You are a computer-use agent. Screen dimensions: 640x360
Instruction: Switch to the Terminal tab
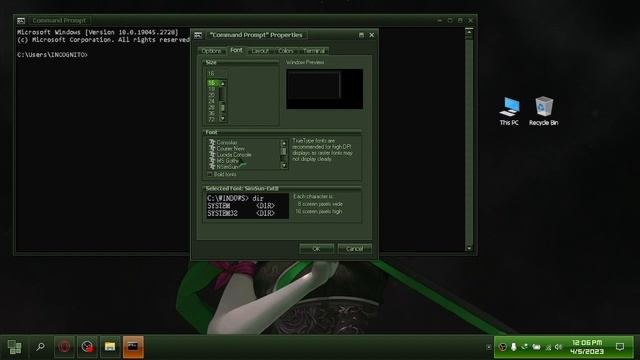pyautogui.click(x=314, y=51)
